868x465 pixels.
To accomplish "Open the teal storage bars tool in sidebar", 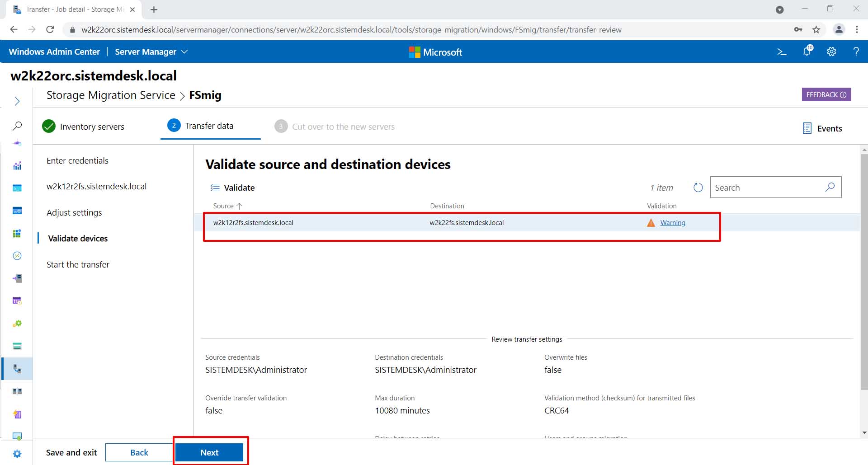I will coord(17,346).
